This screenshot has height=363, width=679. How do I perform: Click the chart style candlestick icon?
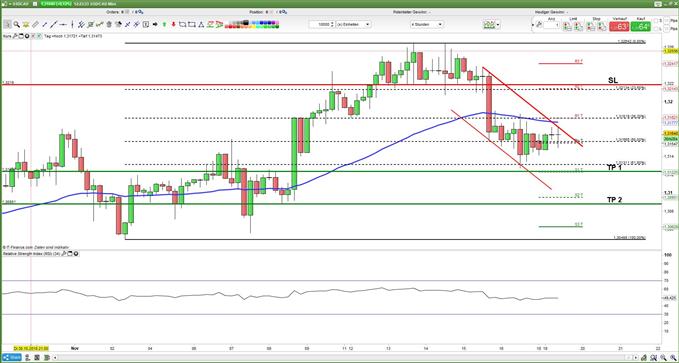[489, 25]
